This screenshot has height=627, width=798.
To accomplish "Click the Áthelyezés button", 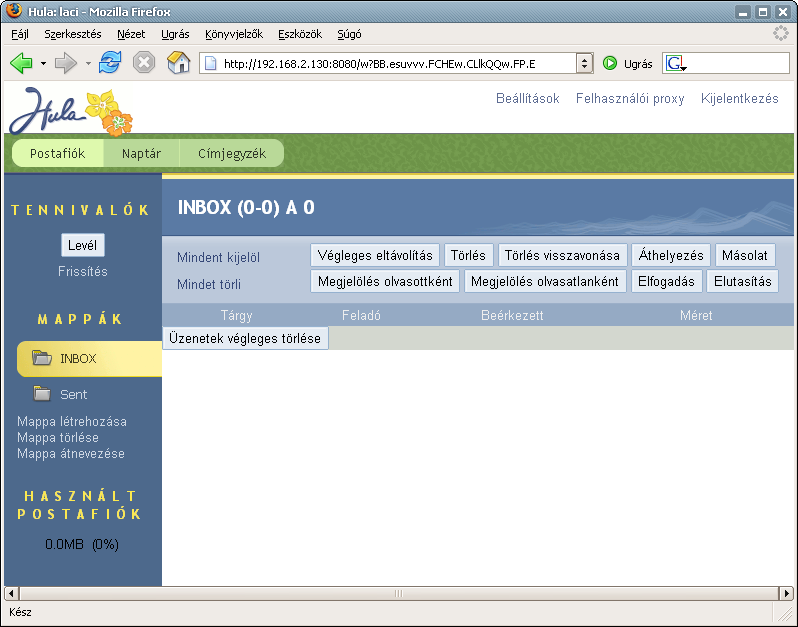I will pyautogui.click(x=671, y=255).
